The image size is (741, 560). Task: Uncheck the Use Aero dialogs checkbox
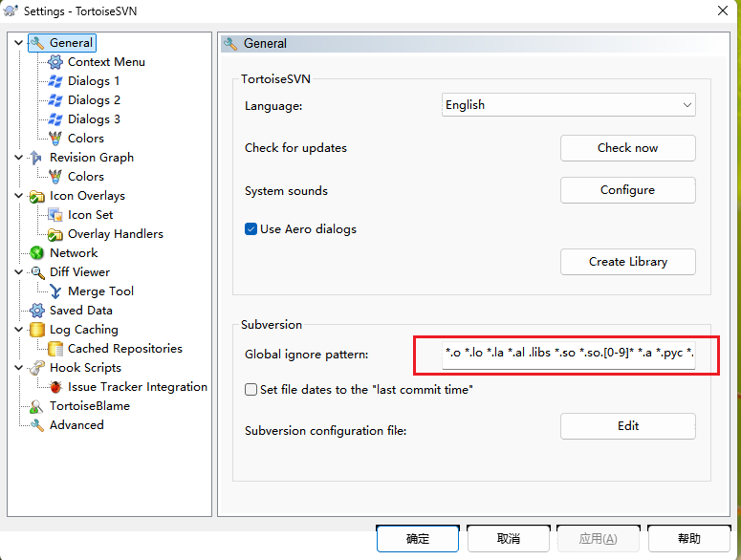pos(251,229)
